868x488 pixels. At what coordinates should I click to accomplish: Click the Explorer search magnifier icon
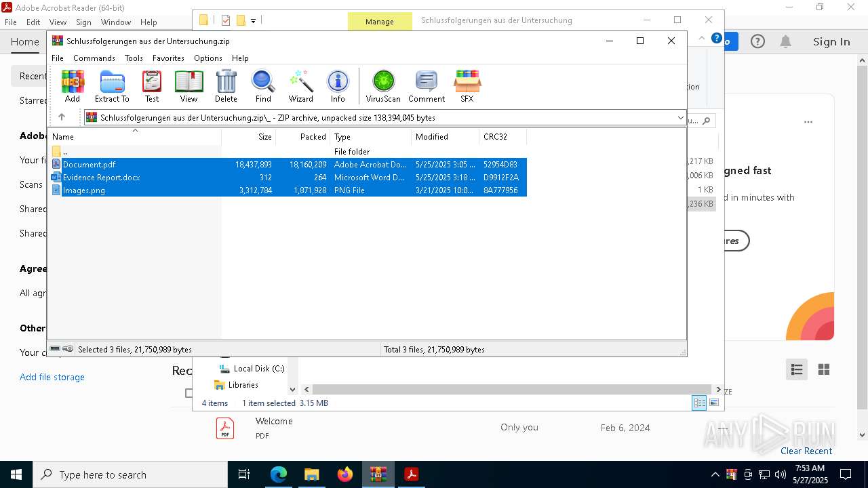706,121
